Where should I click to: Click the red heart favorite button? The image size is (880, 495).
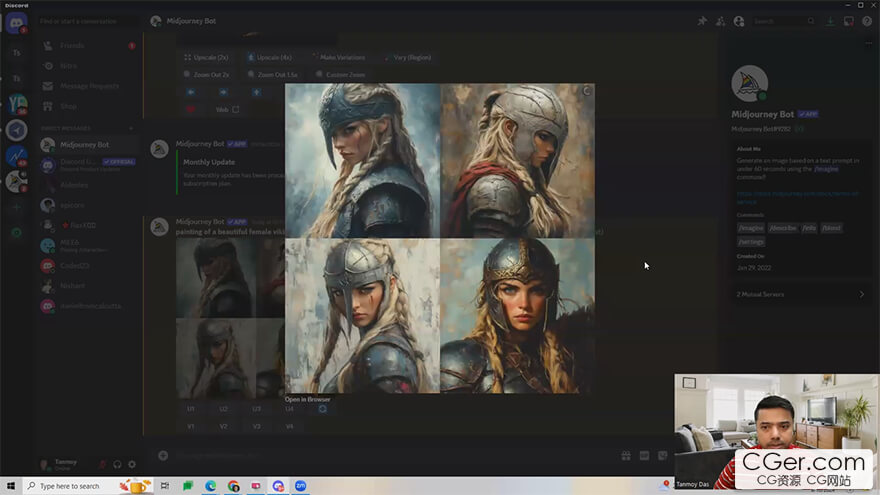pyautogui.click(x=191, y=109)
